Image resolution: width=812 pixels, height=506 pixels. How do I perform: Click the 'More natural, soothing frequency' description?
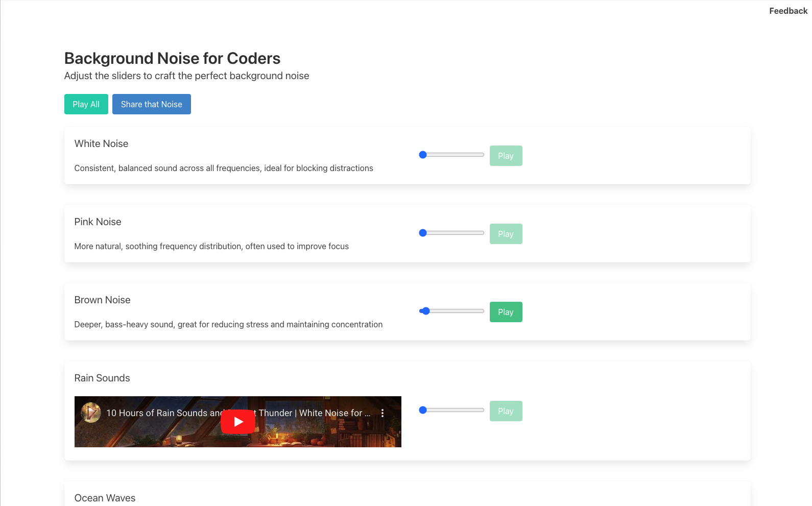(211, 246)
